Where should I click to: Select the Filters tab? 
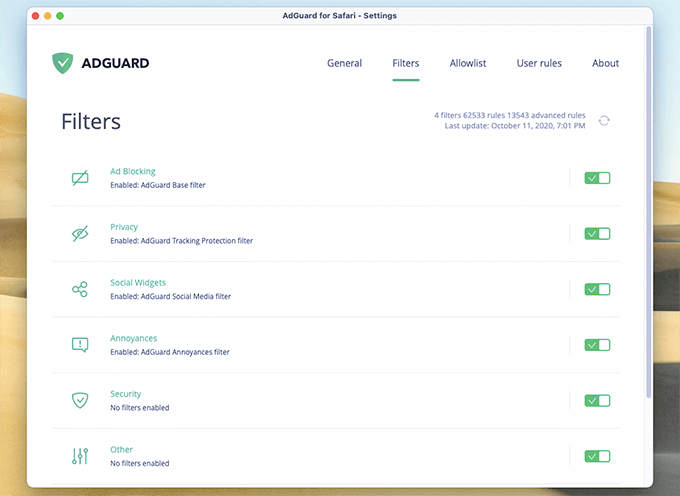click(x=405, y=63)
